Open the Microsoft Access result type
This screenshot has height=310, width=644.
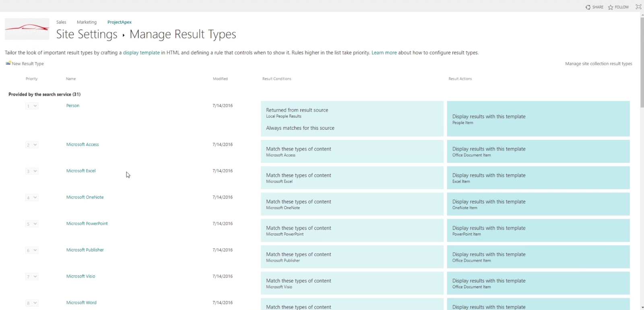[83, 144]
